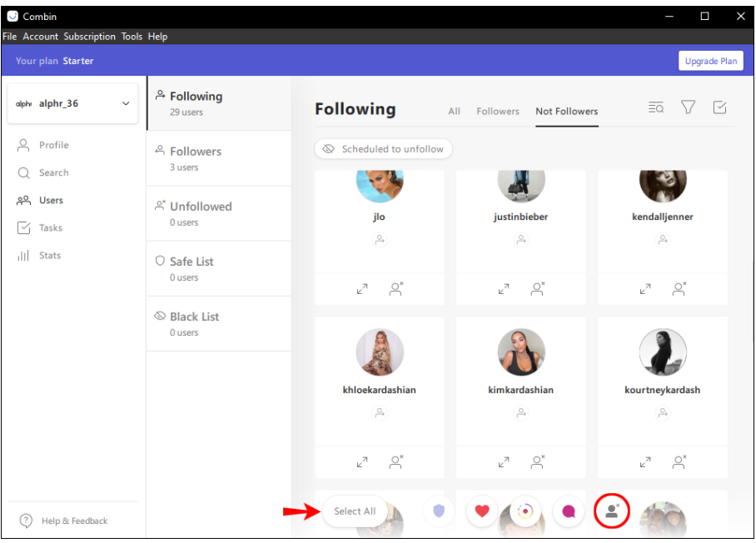Click the Select All button
756x543 pixels.
(x=355, y=511)
